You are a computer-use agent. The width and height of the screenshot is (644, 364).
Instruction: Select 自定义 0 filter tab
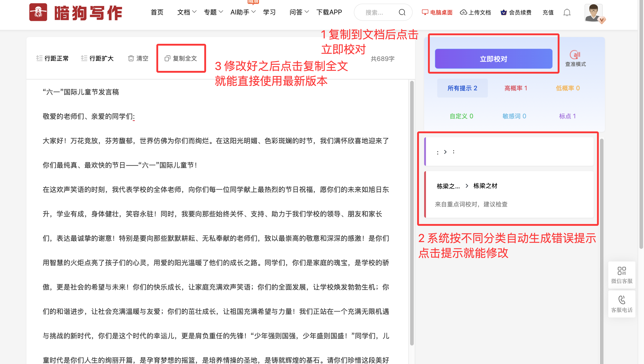tap(461, 116)
